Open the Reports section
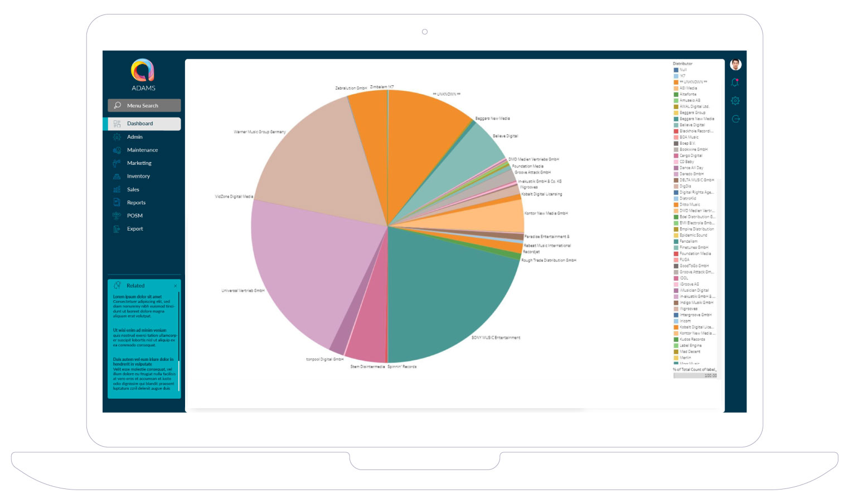The height and width of the screenshot is (504, 849). tap(136, 203)
